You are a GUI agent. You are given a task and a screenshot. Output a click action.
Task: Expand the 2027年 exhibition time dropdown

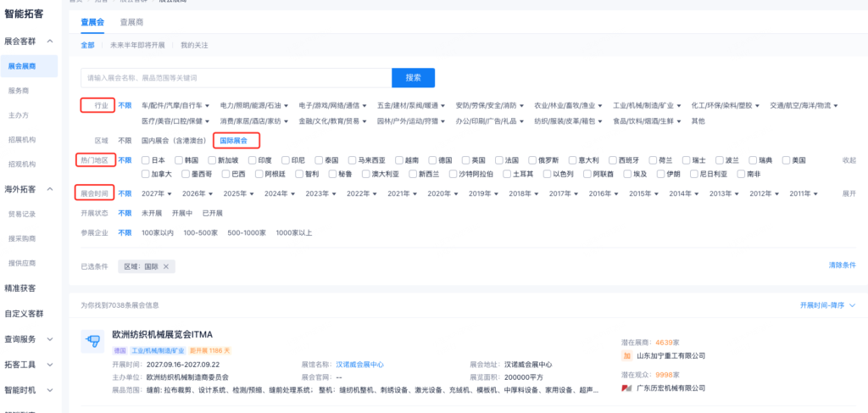point(159,193)
